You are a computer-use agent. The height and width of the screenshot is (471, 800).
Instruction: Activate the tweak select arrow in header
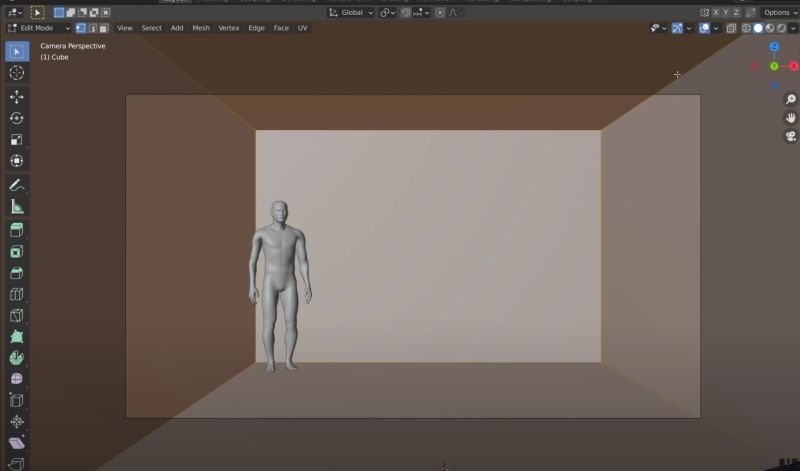[x=37, y=12]
